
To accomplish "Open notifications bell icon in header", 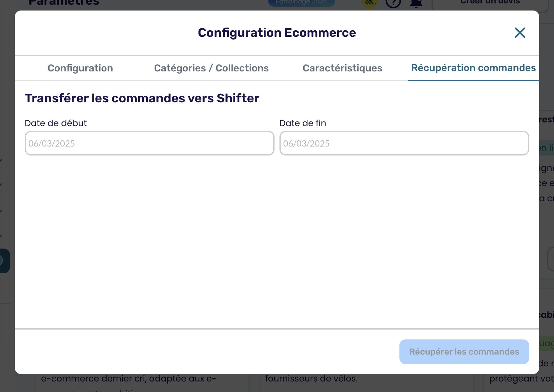I will click(416, 3).
